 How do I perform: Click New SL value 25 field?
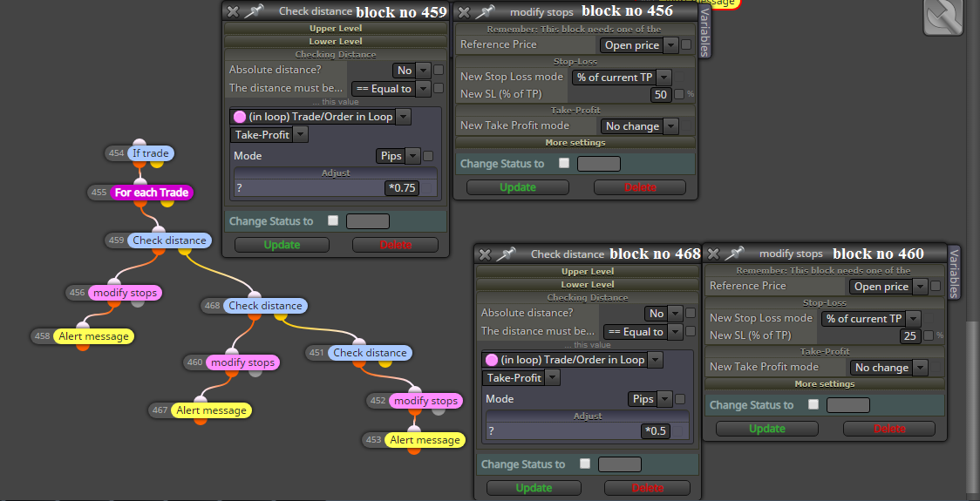(x=909, y=336)
